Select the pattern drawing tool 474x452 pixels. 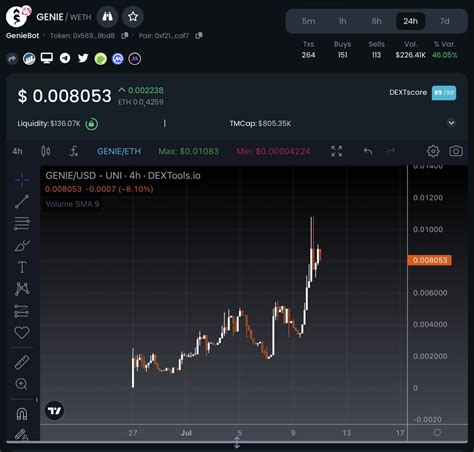point(22,289)
